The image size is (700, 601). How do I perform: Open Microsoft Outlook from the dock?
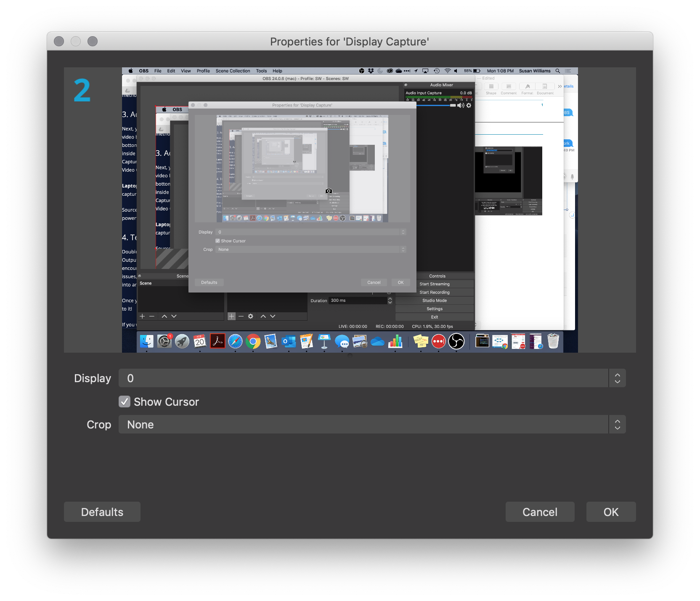289,341
